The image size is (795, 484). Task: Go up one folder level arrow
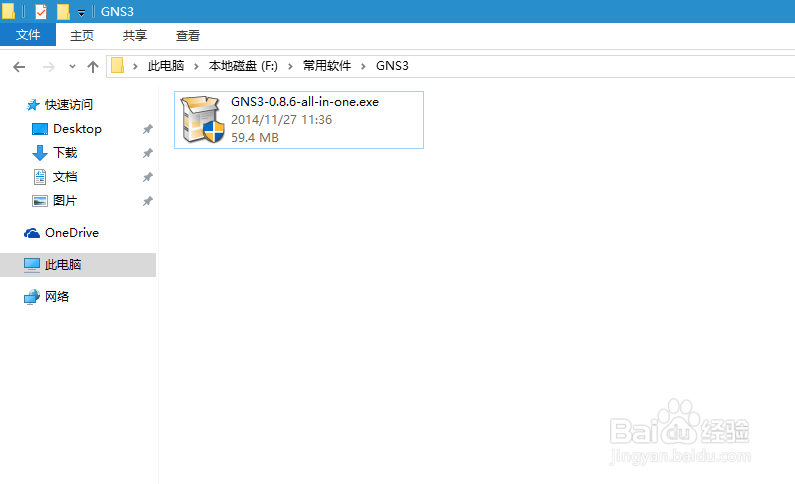[x=93, y=67]
